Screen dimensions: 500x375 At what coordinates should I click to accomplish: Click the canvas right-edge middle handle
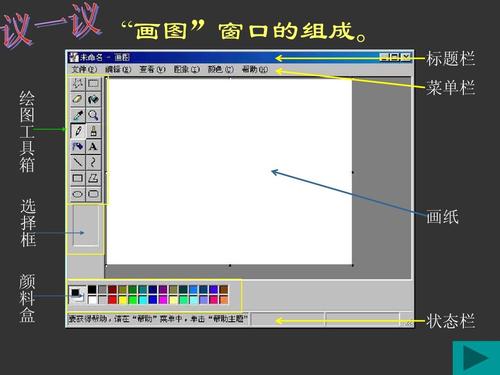(x=353, y=172)
